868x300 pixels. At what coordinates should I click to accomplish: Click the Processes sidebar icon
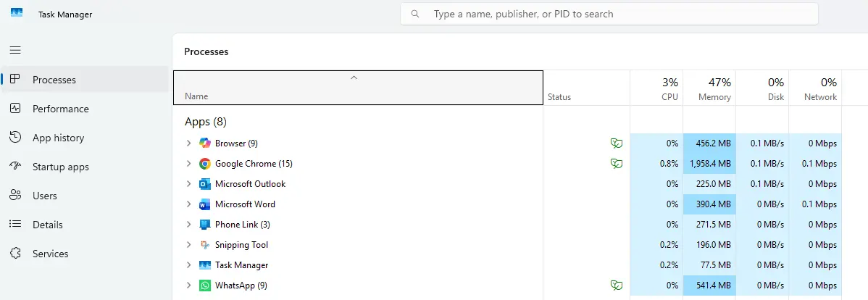pos(15,79)
